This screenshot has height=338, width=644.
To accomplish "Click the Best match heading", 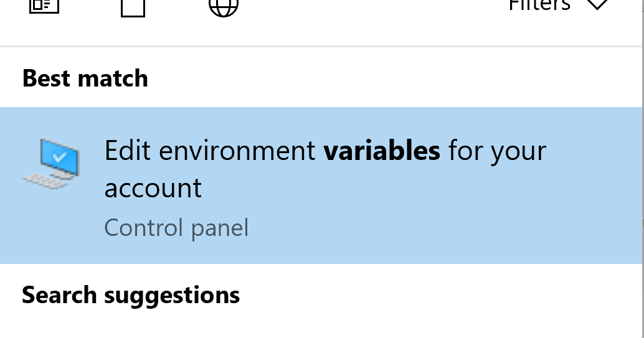I will (85, 79).
